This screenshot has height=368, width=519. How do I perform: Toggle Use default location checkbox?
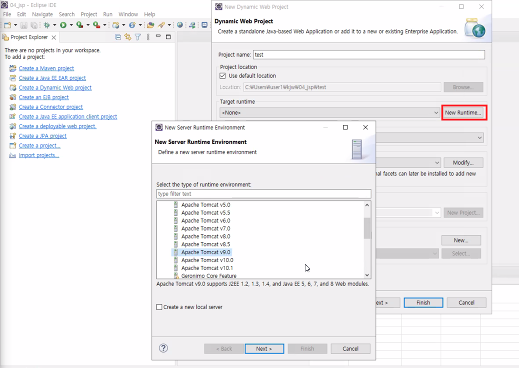(x=223, y=76)
